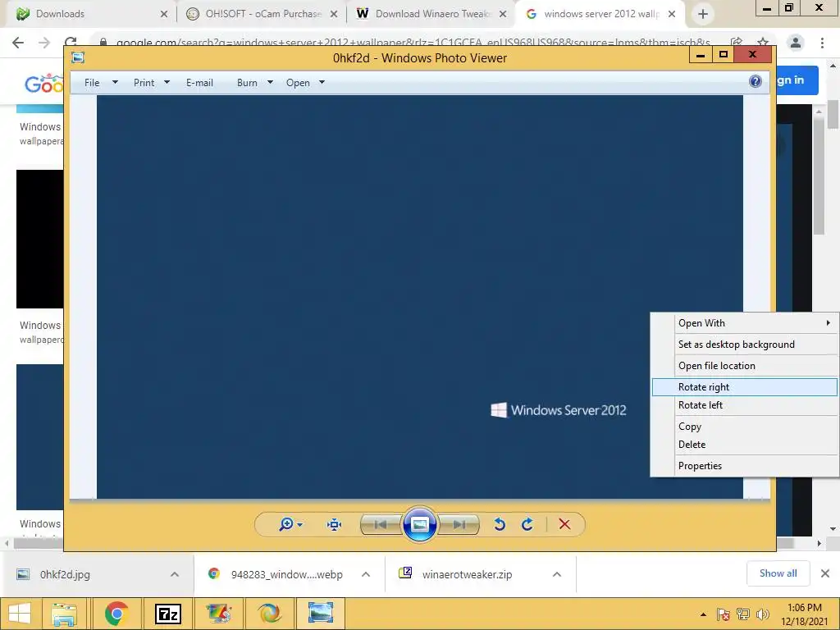
Task: Click the volume speaker tray icon
Action: pyautogui.click(x=762, y=614)
